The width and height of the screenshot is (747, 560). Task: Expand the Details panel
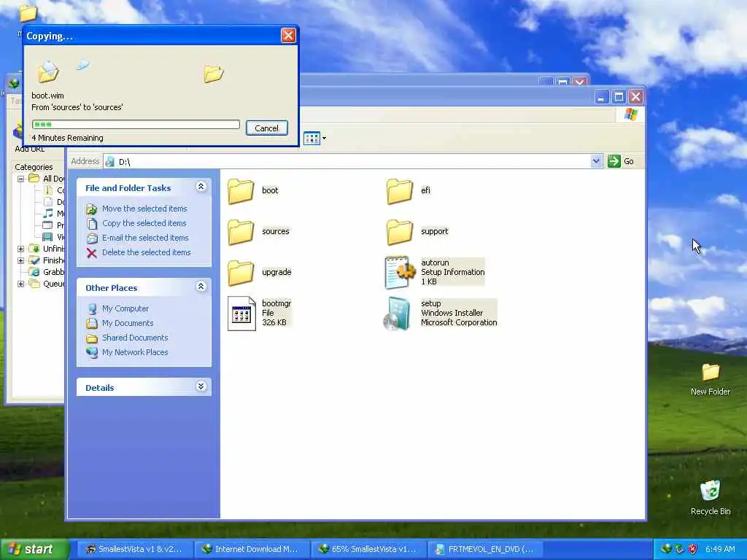pyautogui.click(x=201, y=386)
